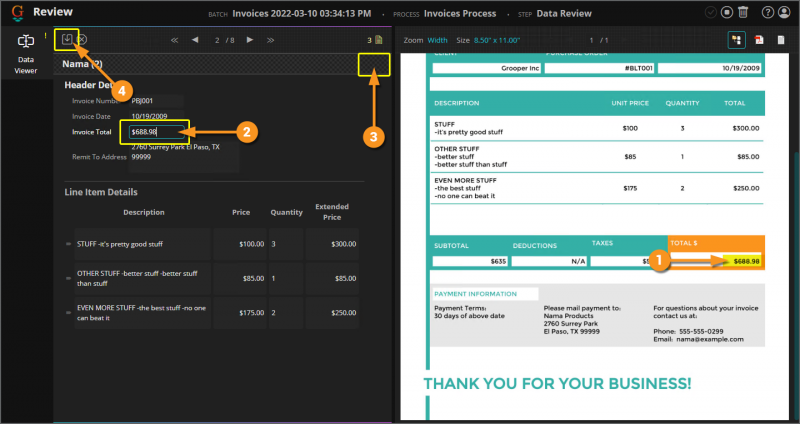Image resolution: width=800 pixels, height=424 pixels.
Task: Click the save document data icon
Action: 67,39
